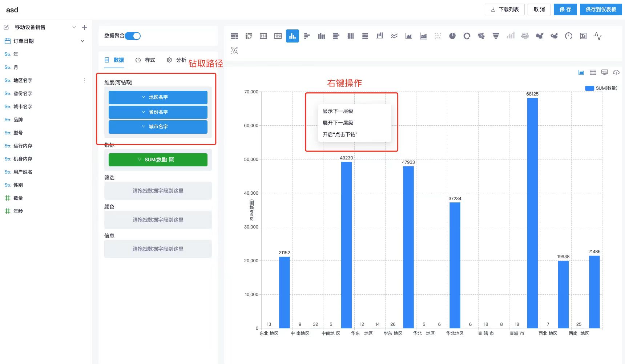The width and height of the screenshot is (625, 364).
Task: Select the gauge chart type
Action: tap(568, 36)
